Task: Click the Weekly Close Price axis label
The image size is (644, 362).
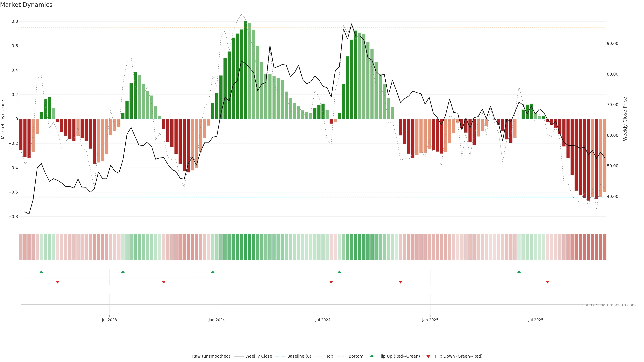Action: (x=625, y=119)
